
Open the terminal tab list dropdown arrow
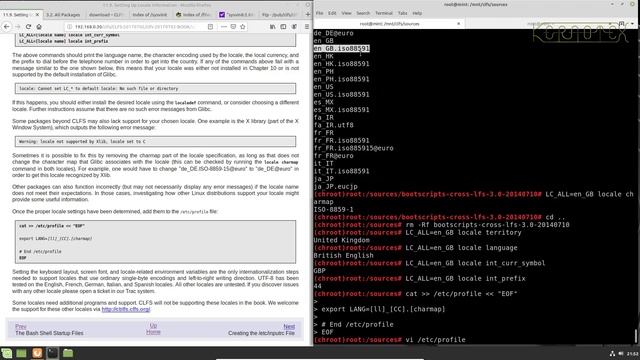tap(632, 24)
